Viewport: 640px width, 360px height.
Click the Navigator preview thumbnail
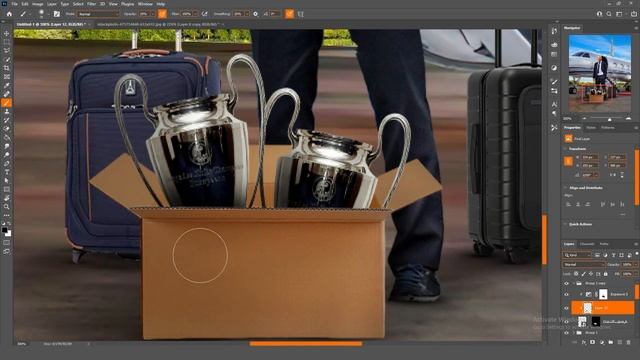(x=600, y=73)
